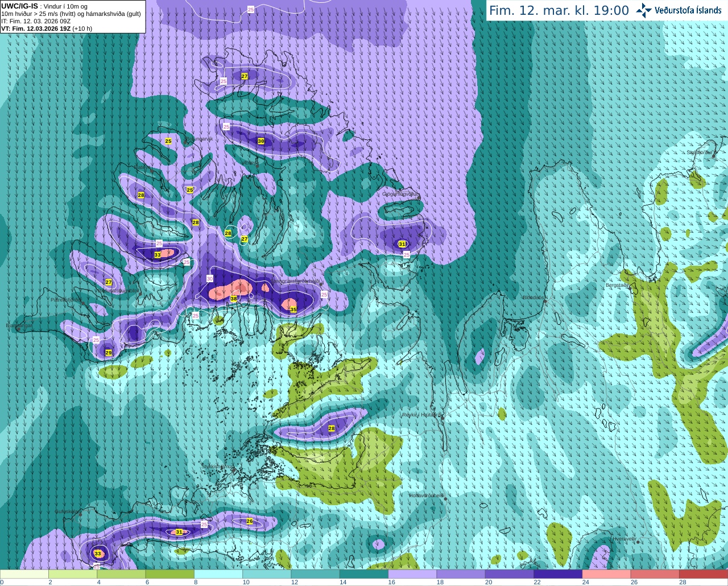Click the yellow 35 gust marker
Screen dimensions: 728x586
point(293,309)
